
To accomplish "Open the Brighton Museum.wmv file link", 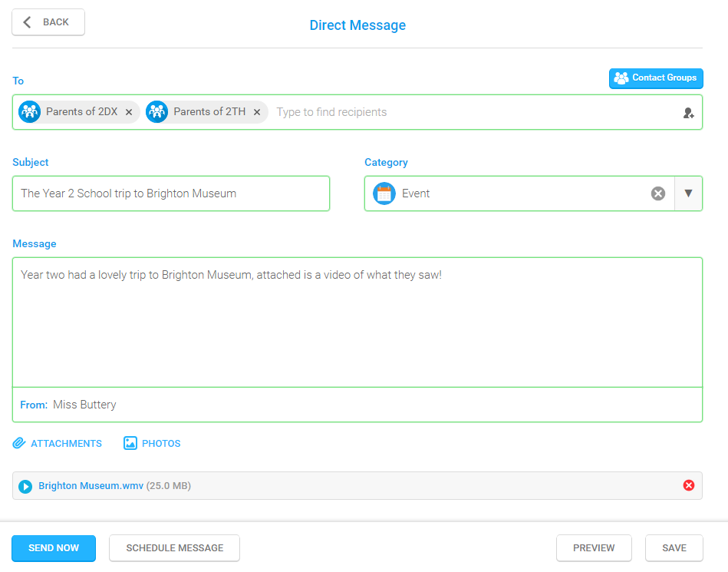I will coord(91,485).
